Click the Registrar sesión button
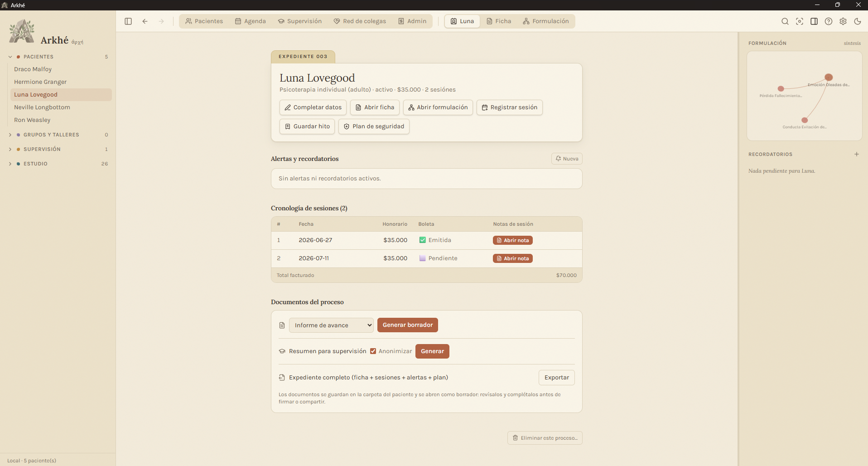 pyautogui.click(x=509, y=107)
